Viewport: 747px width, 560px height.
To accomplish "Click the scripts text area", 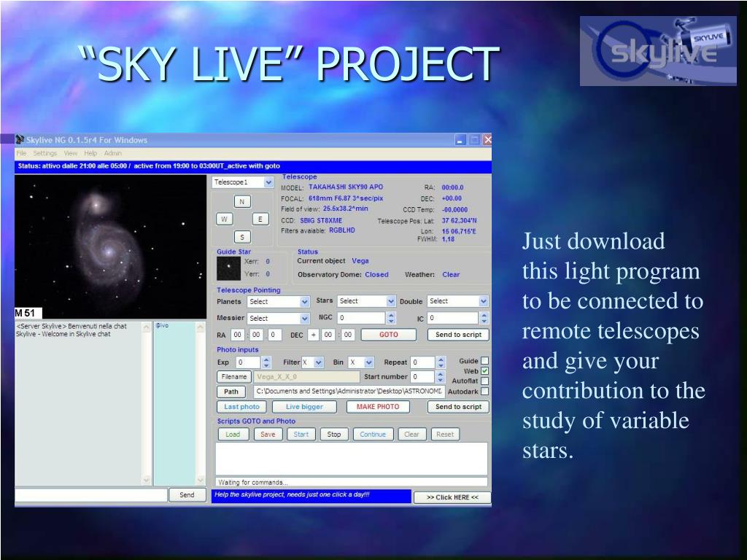I will pyautogui.click(x=352, y=459).
